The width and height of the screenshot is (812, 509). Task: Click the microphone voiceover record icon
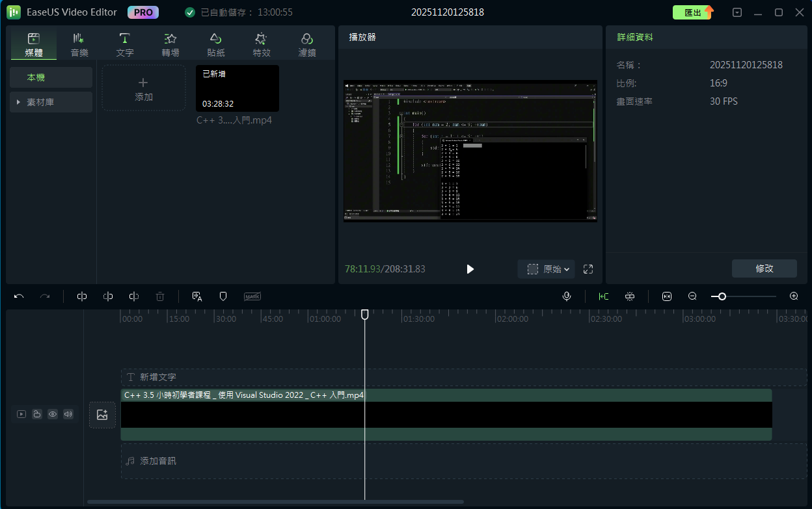click(567, 296)
